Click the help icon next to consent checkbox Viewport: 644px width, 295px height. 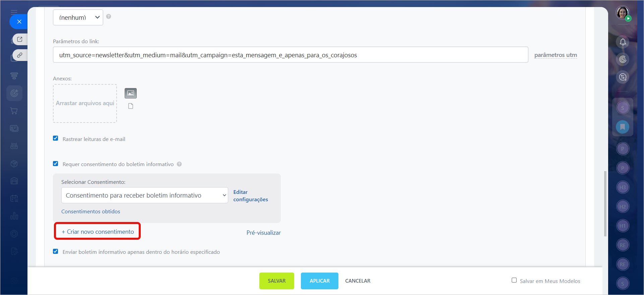tap(179, 164)
